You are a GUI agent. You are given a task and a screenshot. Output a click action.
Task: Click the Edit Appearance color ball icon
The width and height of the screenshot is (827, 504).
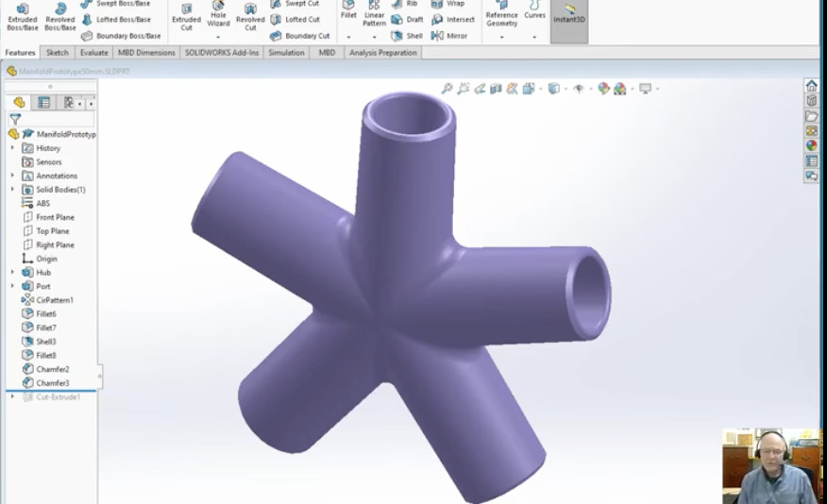point(603,89)
